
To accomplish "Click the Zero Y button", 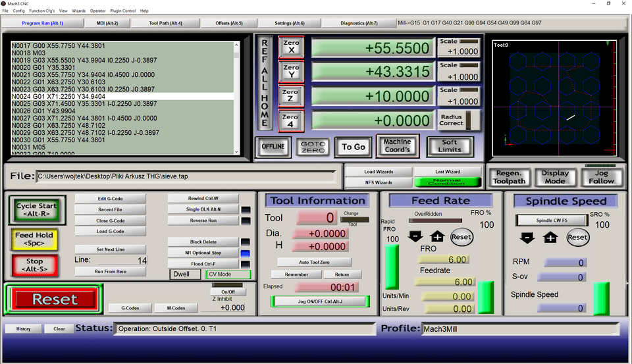I will click(x=291, y=71).
